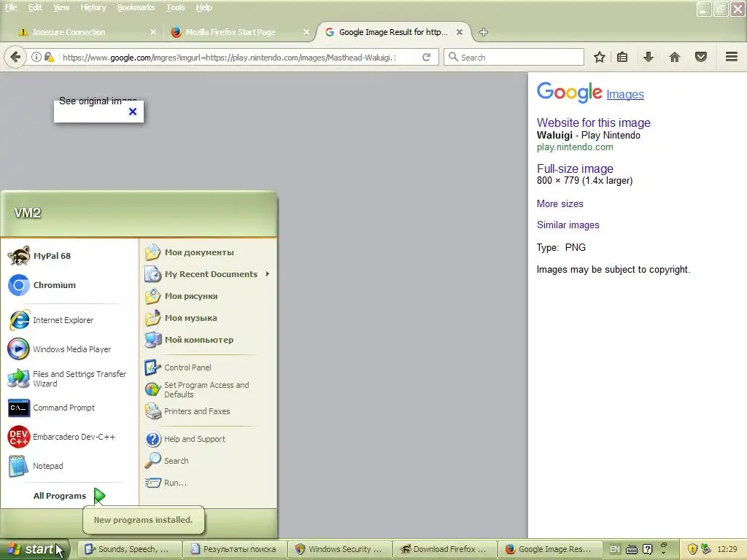Click the insecure lock warning icon
The height and width of the screenshot is (560, 747).
click(49, 57)
